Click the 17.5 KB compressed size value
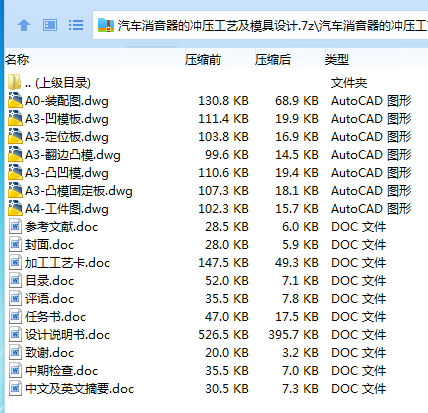Screen dimensions: 428x413 (x=297, y=317)
